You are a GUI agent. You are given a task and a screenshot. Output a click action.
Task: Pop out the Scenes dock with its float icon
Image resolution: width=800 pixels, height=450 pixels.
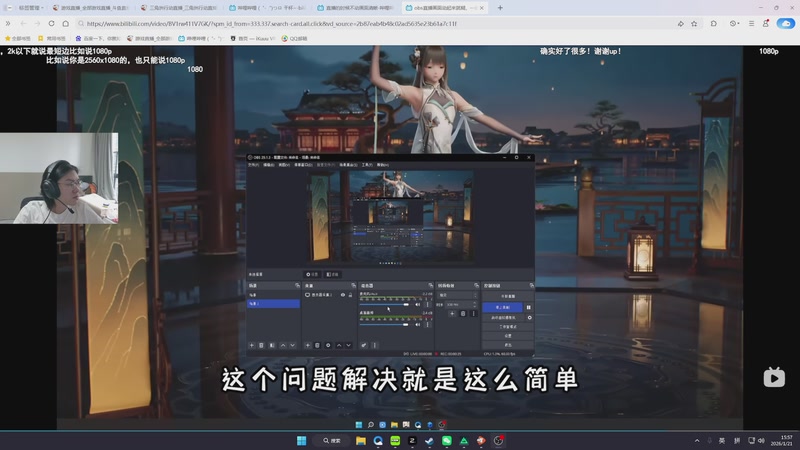coord(297,285)
